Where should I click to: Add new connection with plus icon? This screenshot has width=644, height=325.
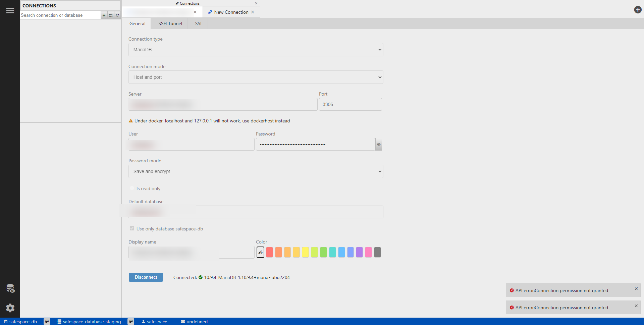(104, 15)
